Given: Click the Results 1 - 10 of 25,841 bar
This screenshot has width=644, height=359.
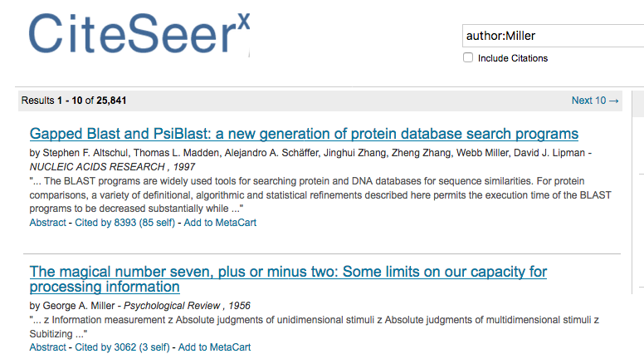Looking at the screenshot, I should tap(320, 101).
